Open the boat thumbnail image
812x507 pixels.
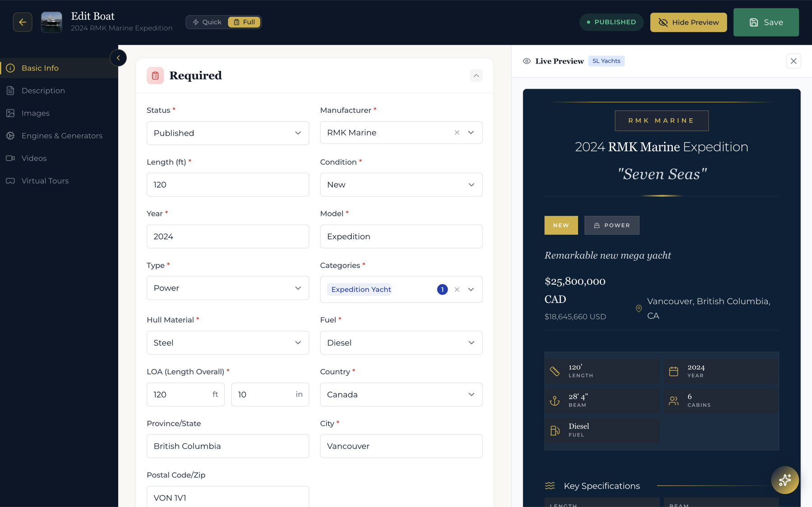point(51,22)
